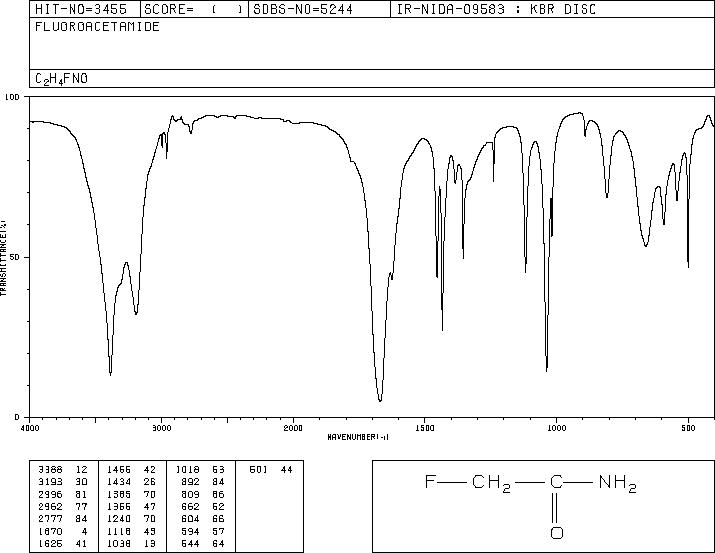
Task: Click the peak table value 1240
Action: coord(119,519)
